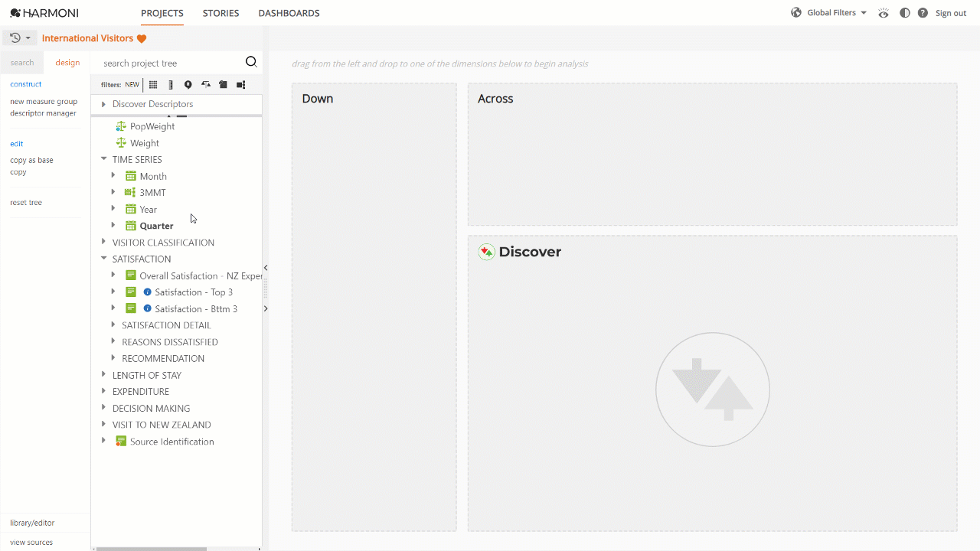Toggle the ruler measure filter icon
Viewport: 980px width, 551px height.
coord(171,85)
